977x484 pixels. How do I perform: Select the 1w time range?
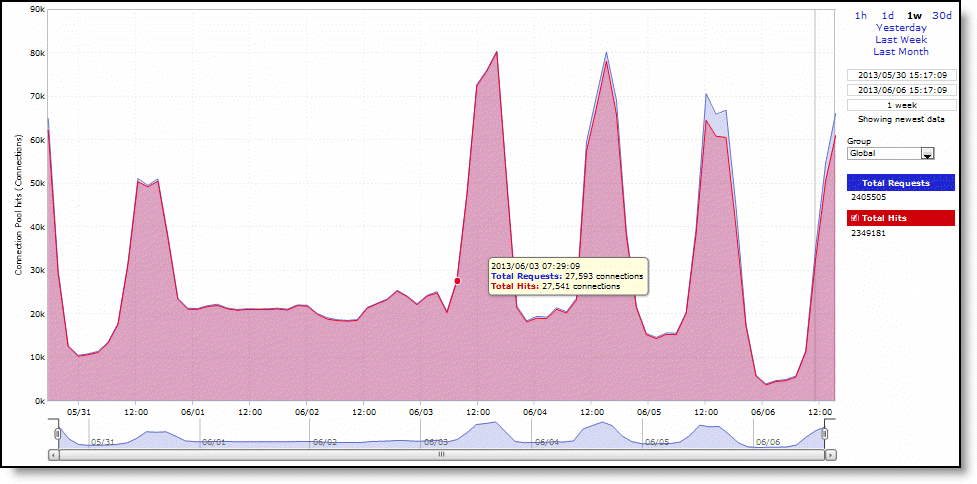pyautogui.click(x=914, y=15)
